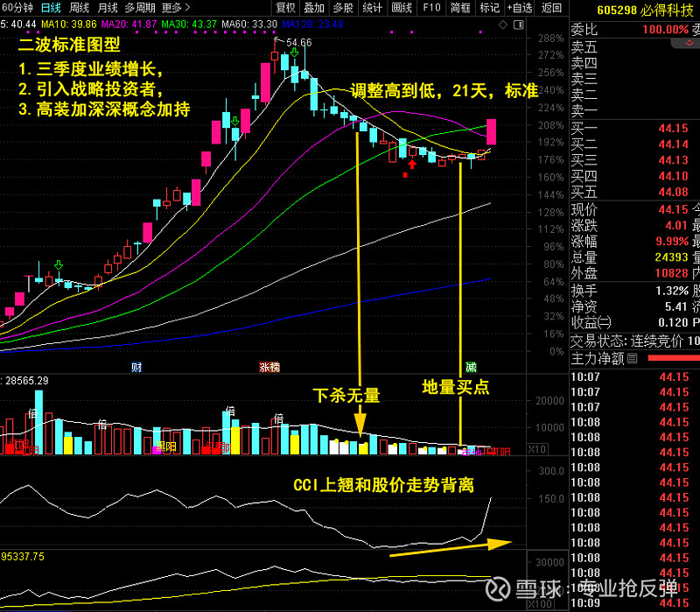This screenshot has width=700, height=612.
Task: Open the 周线 weekly chart tab
Action: pos(79,8)
